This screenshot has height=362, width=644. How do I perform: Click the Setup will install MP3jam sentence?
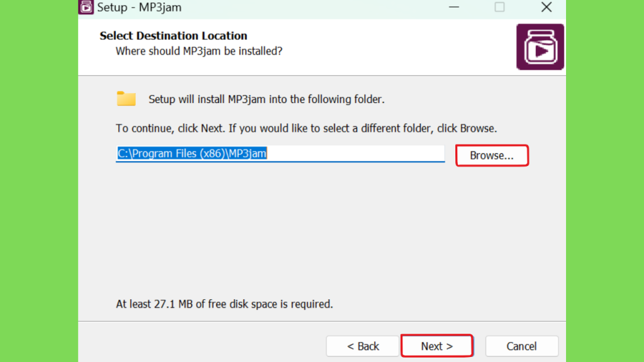pos(267,99)
